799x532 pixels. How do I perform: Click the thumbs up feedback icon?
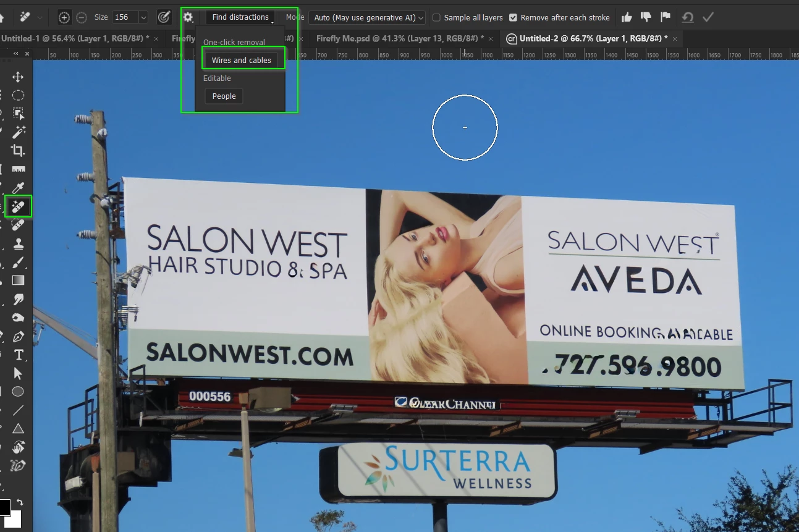(626, 17)
